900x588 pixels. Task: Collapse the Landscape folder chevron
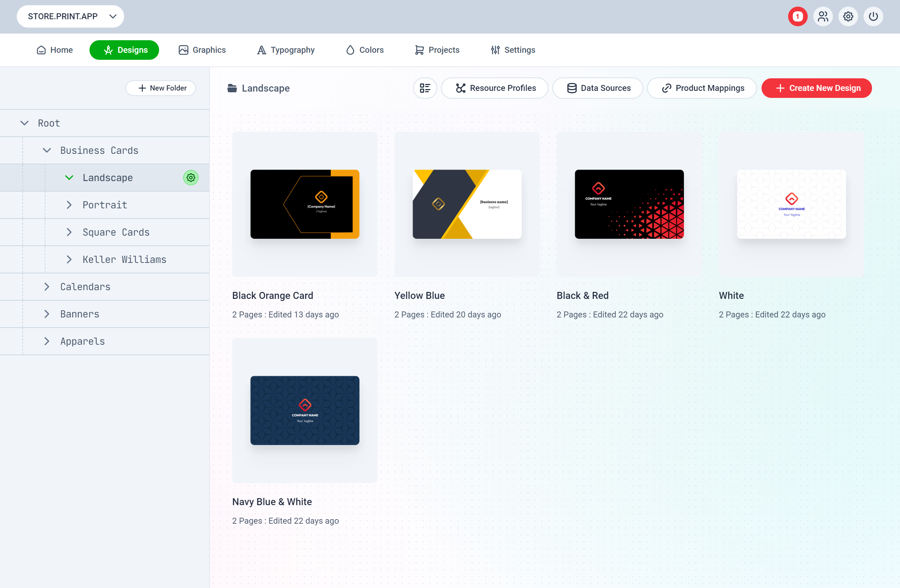pos(69,177)
